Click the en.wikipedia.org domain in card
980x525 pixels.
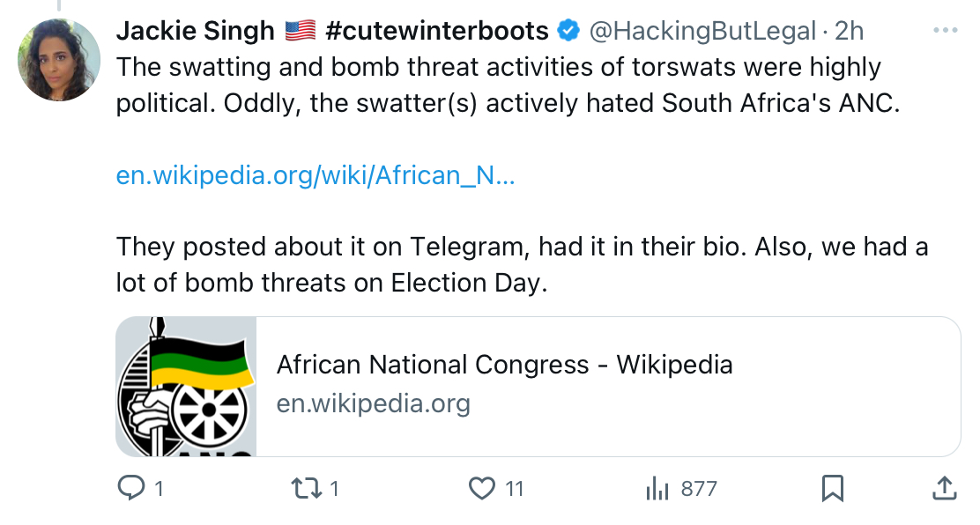[x=373, y=403]
